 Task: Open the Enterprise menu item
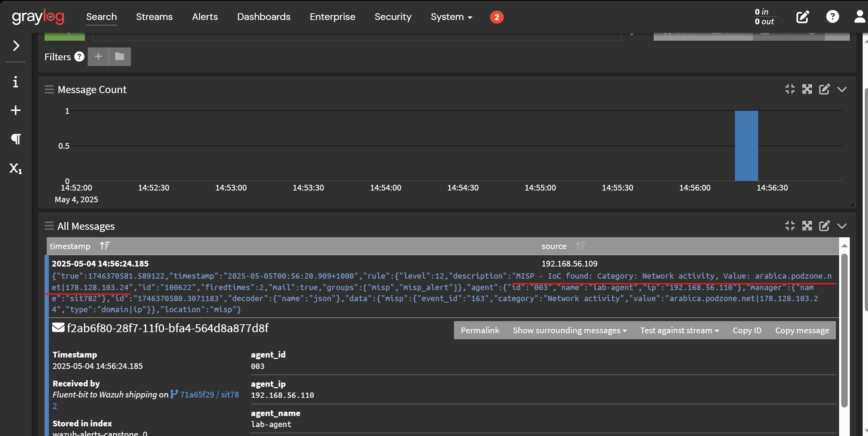pos(332,17)
